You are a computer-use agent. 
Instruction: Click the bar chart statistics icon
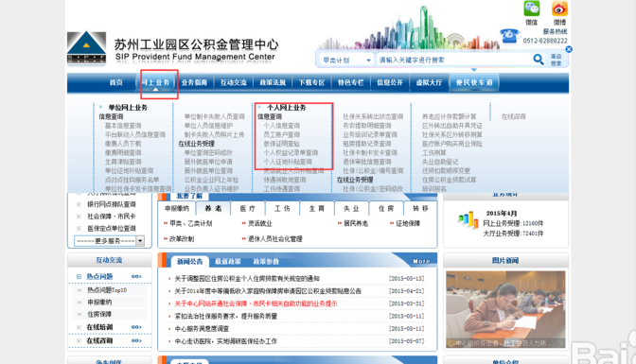pyautogui.click(x=468, y=219)
